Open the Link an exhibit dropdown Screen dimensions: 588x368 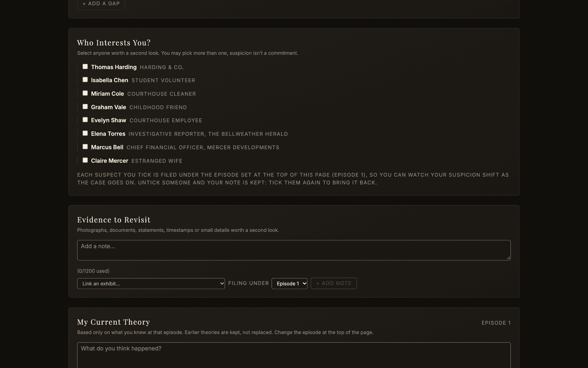tap(151, 283)
